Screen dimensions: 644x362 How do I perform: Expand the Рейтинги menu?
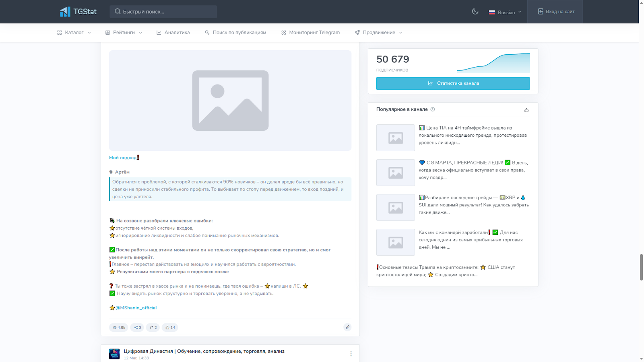(124, 33)
